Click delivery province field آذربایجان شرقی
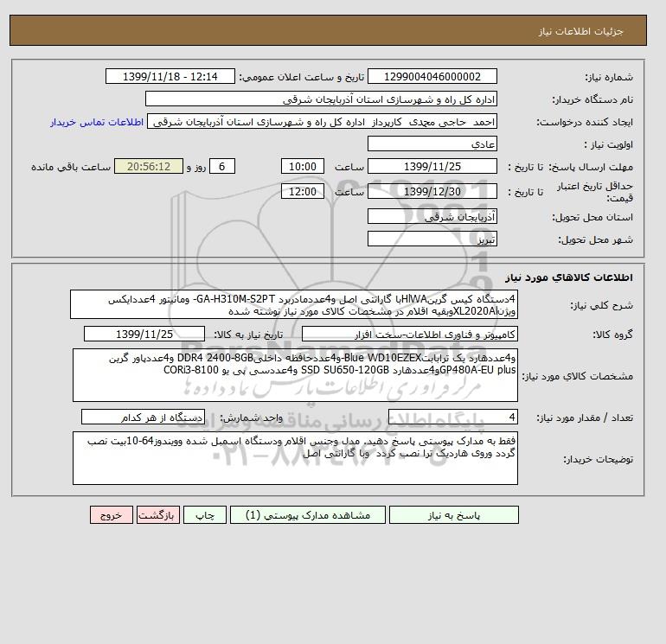This screenshot has width=666, height=644. click(432, 216)
